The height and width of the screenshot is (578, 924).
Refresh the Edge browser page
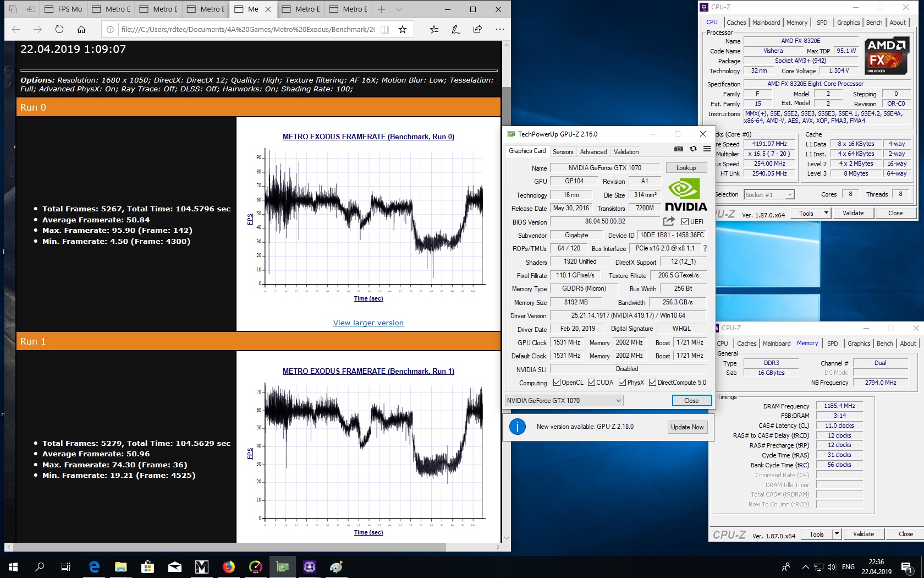[x=59, y=30]
